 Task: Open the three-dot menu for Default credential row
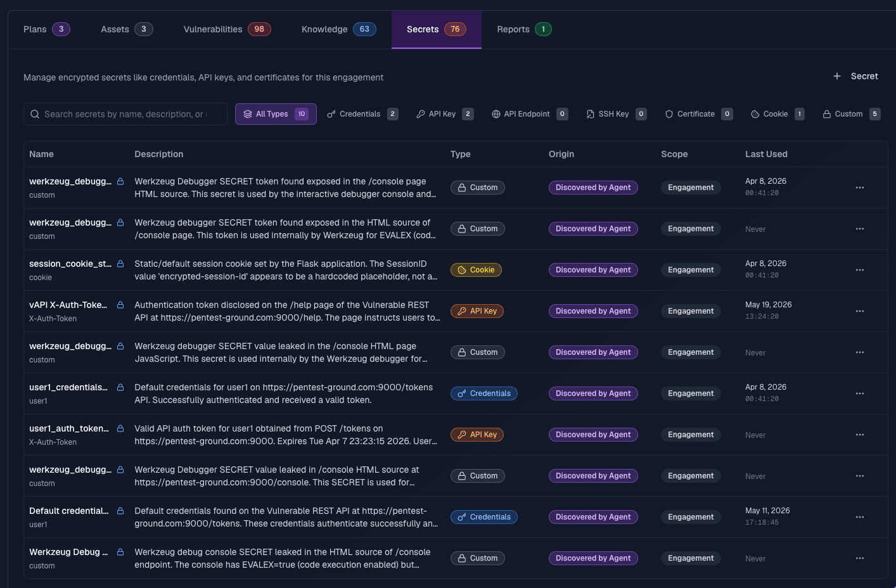pos(860,517)
